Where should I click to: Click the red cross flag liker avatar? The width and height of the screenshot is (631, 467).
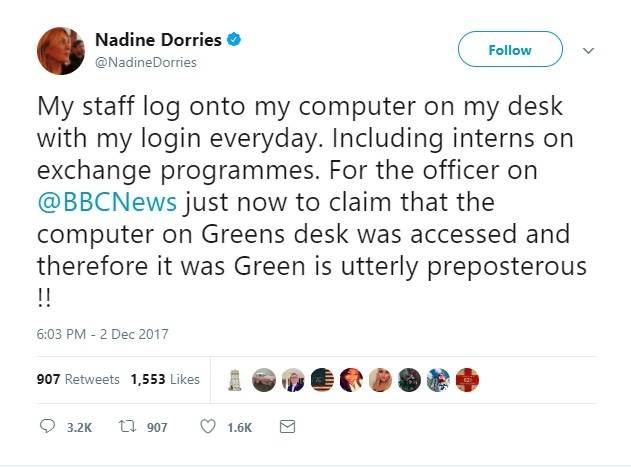click(x=467, y=380)
